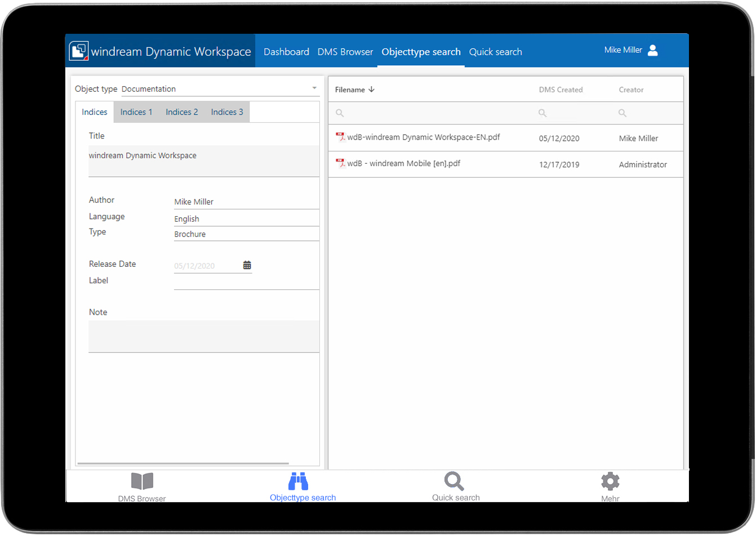Image resolution: width=756 pixels, height=537 pixels.
Task: Click the Author field containing Mike Miller
Action: (246, 202)
